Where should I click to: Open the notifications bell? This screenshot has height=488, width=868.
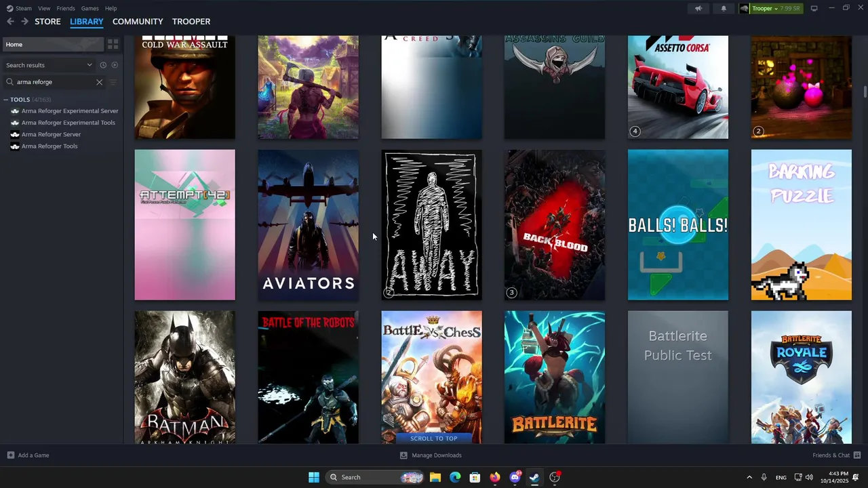(724, 8)
